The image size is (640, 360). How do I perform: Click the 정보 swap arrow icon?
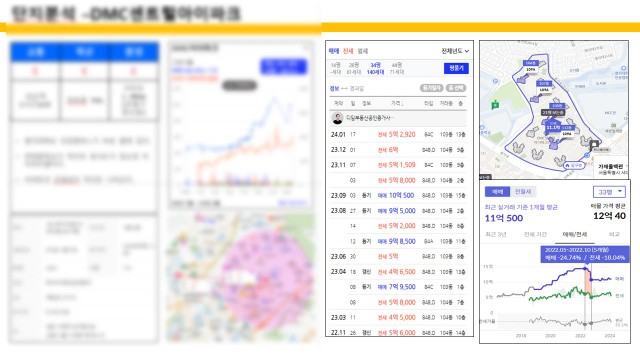point(344,89)
